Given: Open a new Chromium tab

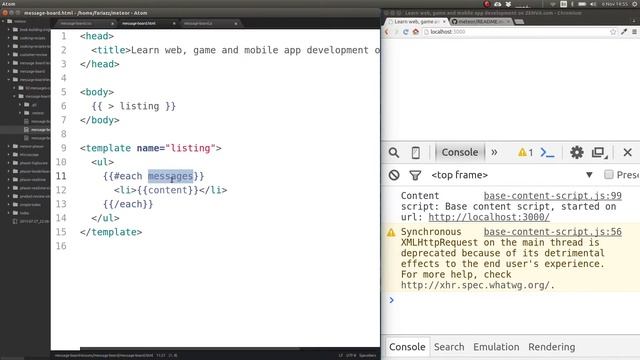Looking at the screenshot, I should coord(519,22).
